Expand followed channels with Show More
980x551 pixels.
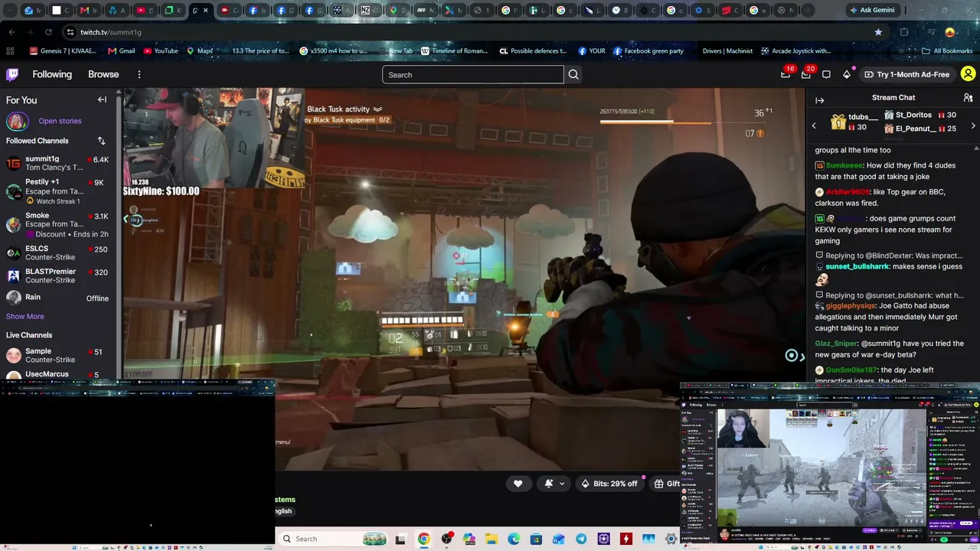click(x=25, y=316)
